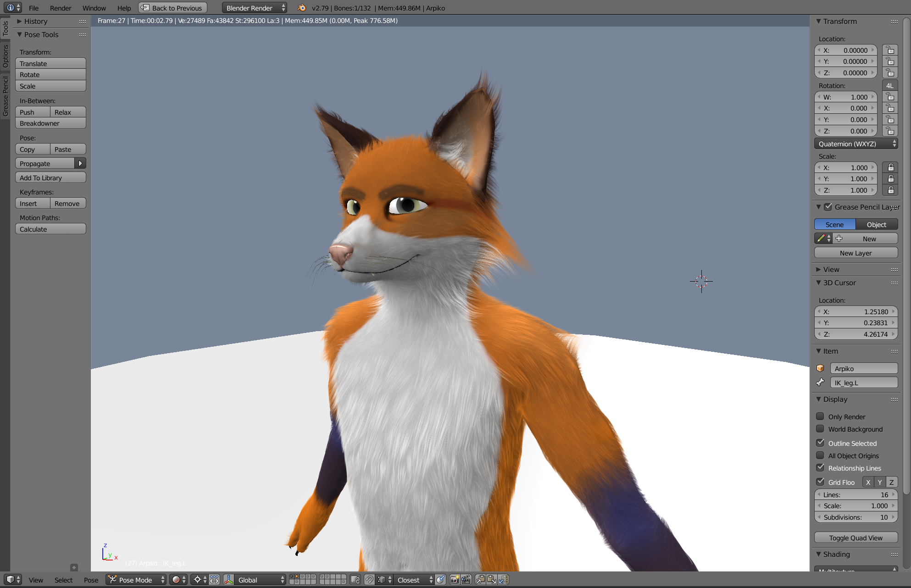The height and width of the screenshot is (588, 911).
Task: Unlock Scale X padlock
Action: point(890,167)
